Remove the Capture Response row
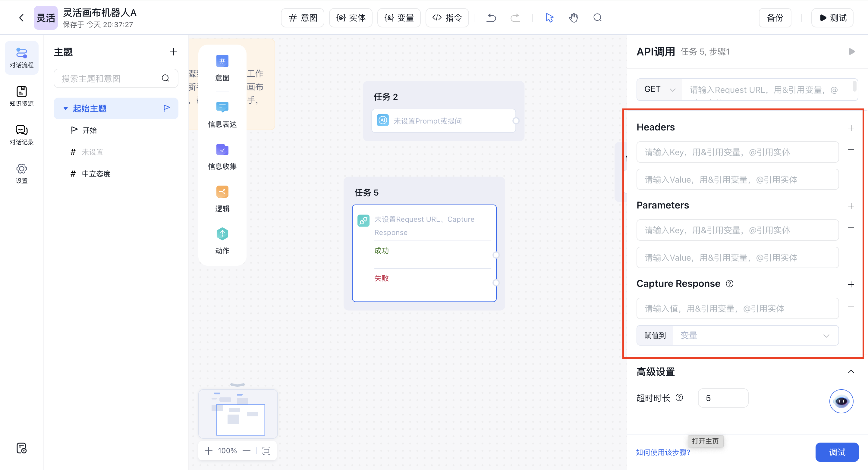 (851, 306)
